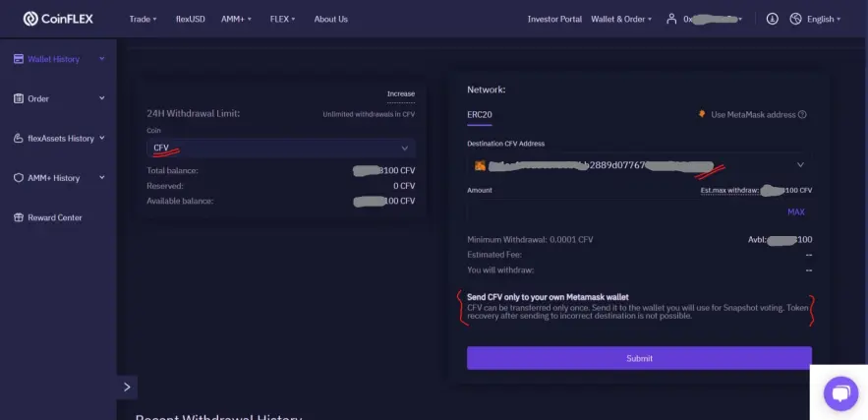Collapse the Wallet History section
This screenshot has width=868, height=420.
(x=102, y=58)
